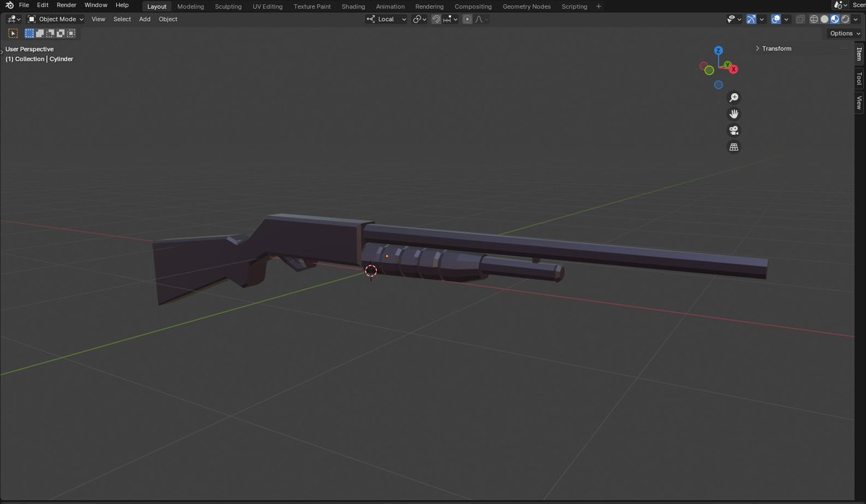Open the viewport Object menu
The image size is (866, 504).
coord(168,19)
